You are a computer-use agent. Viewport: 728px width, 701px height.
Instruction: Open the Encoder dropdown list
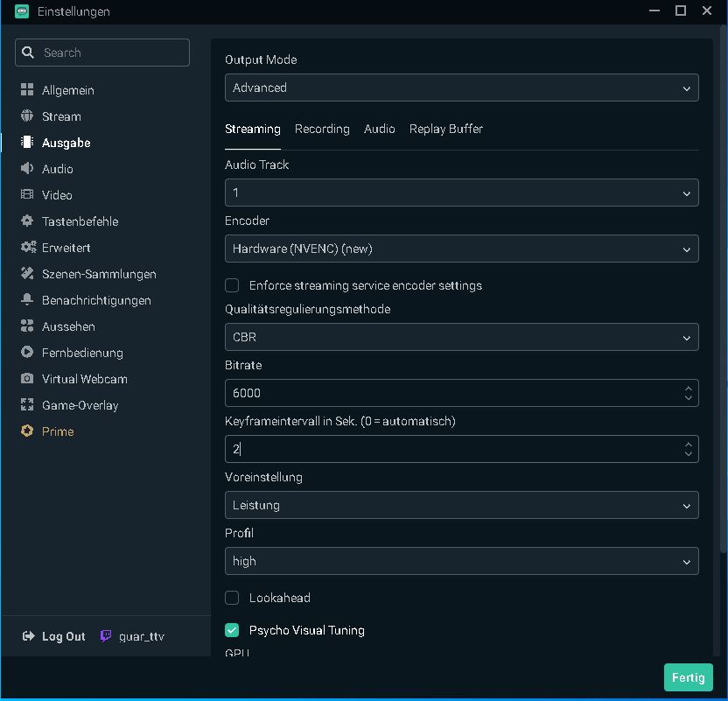(461, 249)
